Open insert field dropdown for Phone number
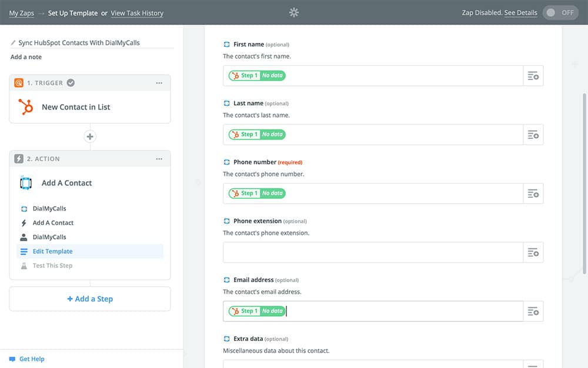The height and width of the screenshot is (368, 588). pos(533,194)
